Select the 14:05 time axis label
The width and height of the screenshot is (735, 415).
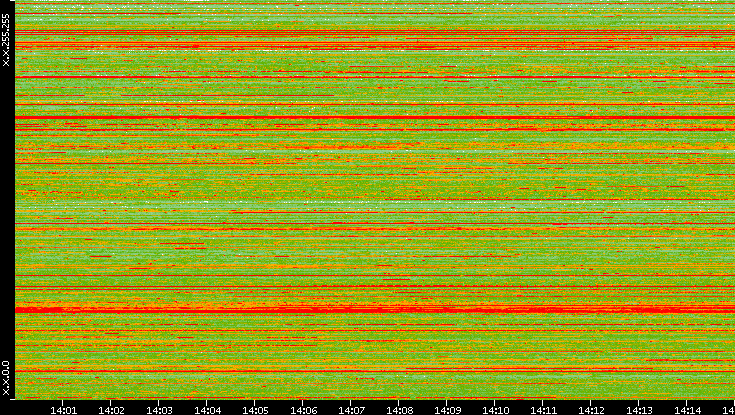pyautogui.click(x=255, y=410)
